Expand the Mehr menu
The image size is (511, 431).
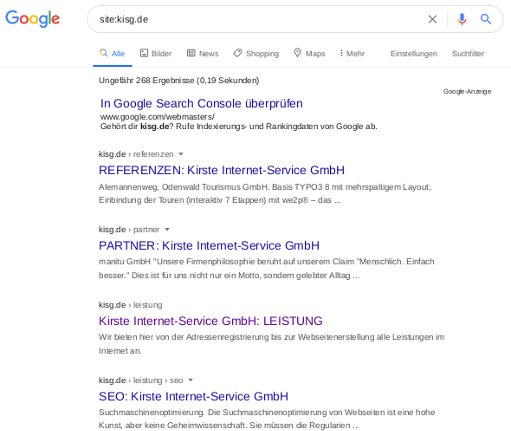[x=352, y=53]
